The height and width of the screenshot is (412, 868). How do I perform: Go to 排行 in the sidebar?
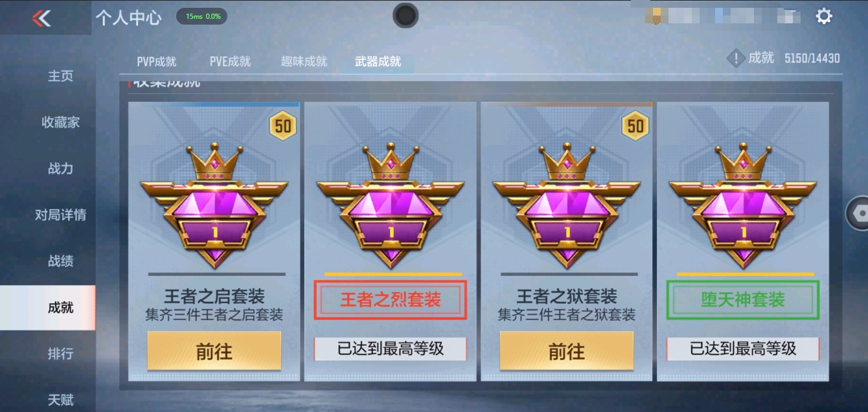point(60,354)
